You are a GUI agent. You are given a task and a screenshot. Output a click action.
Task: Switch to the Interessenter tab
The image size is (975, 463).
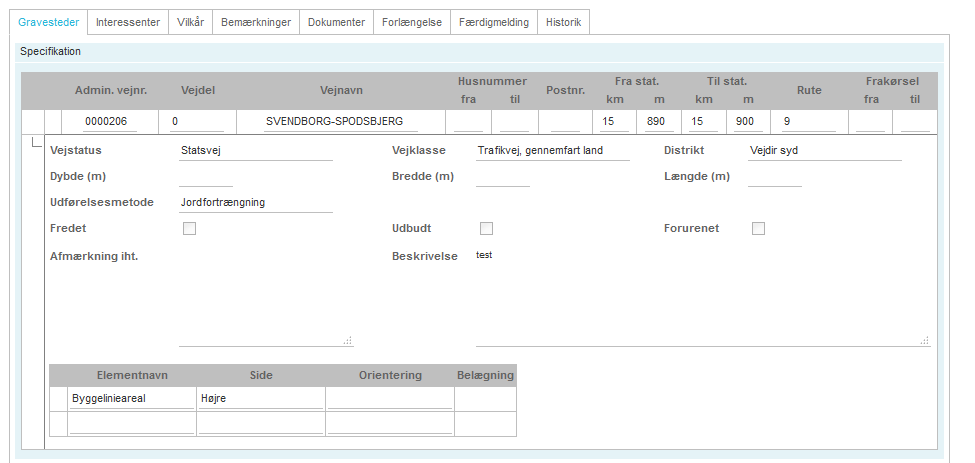coord(127,22)
